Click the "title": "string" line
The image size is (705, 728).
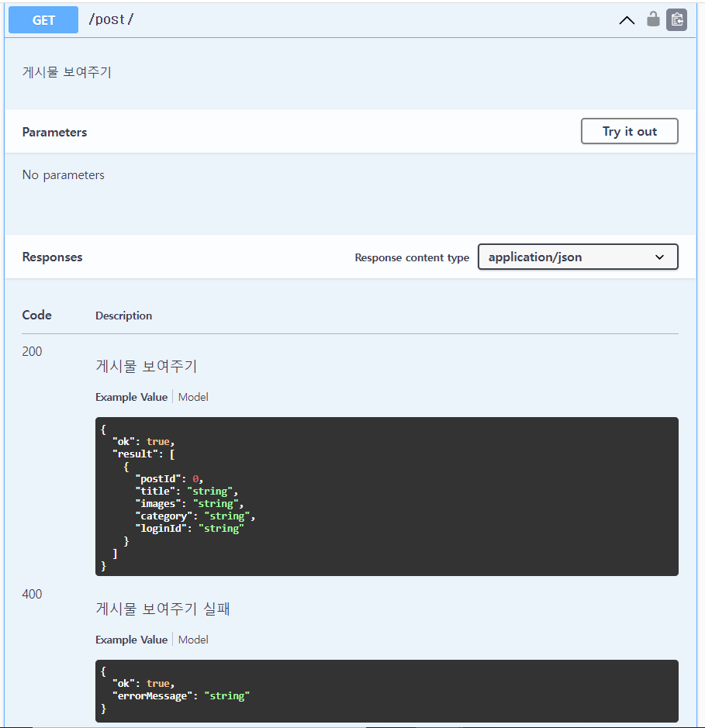187,492
